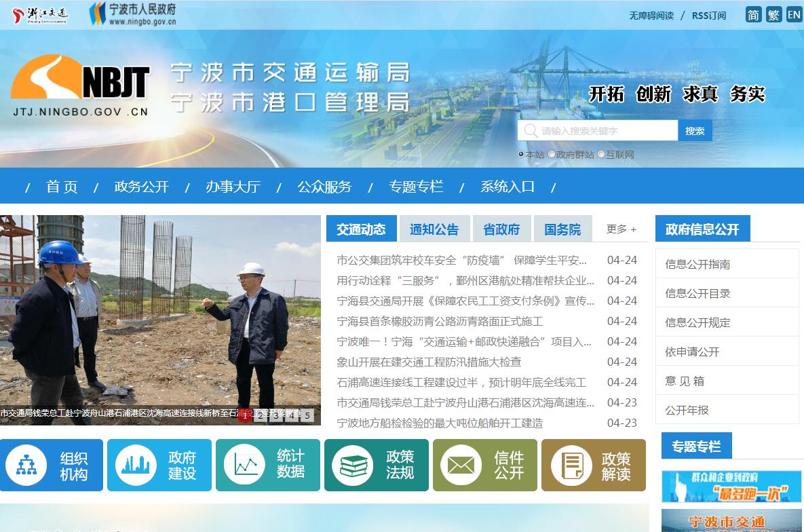Go to slide 5 of the carousel

307,415
